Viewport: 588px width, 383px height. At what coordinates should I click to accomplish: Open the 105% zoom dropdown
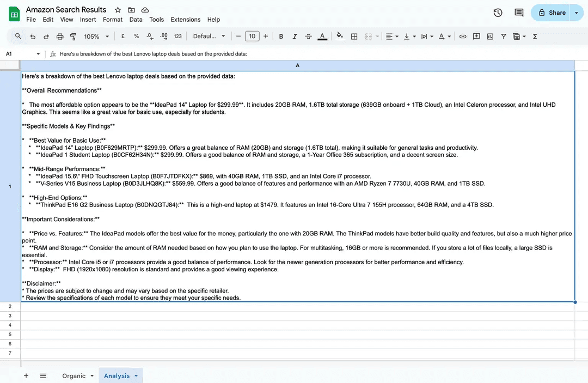pyautogui.click(x=96, y=37)
